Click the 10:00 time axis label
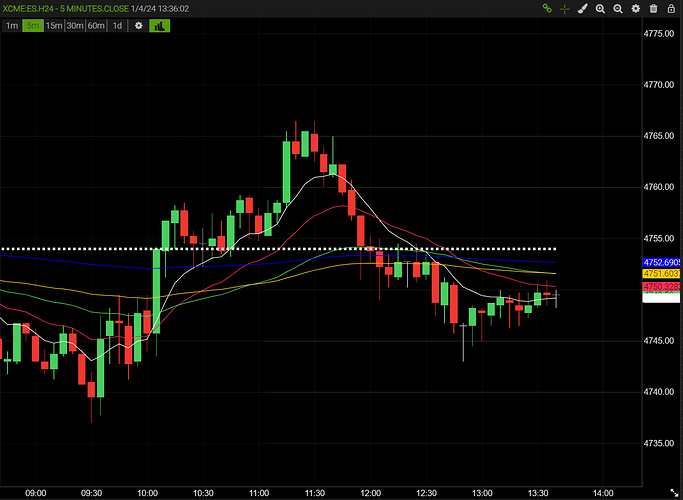 147,493
